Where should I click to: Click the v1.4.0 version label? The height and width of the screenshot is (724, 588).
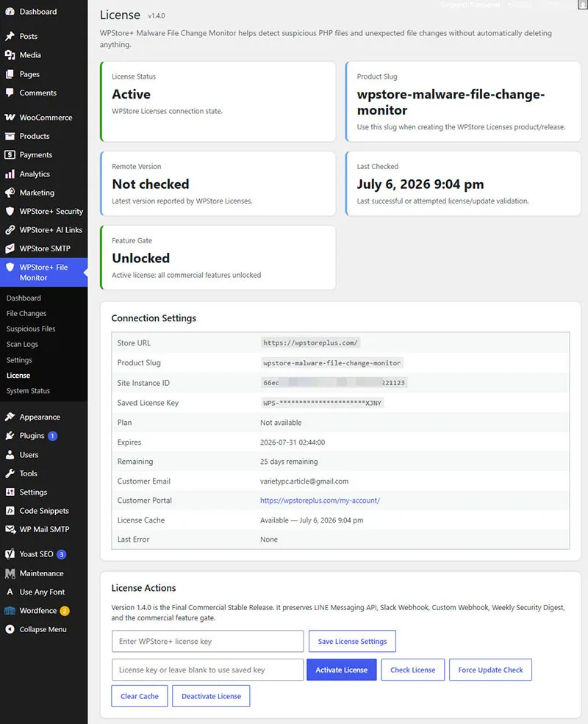point(157,15)
